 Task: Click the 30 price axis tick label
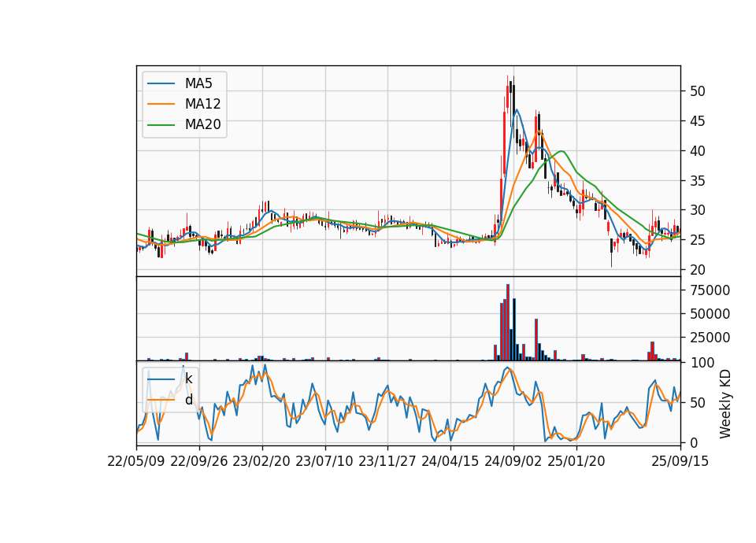(697, 210)
